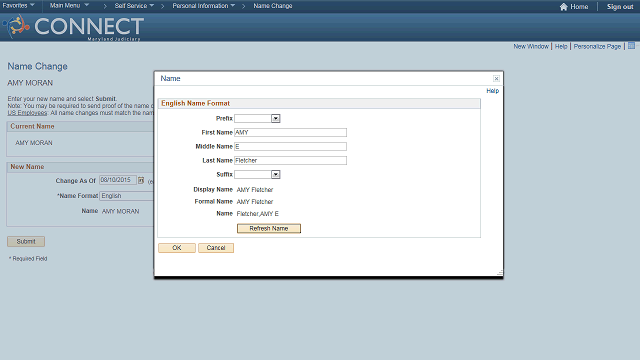
Task: Click the Formal Name value AMY Fletcher
Action: (255, 202)
